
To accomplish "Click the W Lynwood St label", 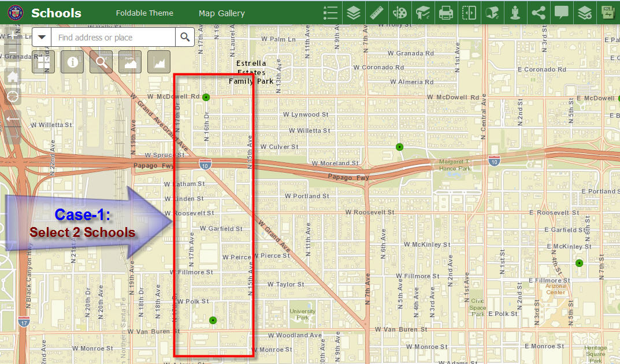I will (306, 114).
